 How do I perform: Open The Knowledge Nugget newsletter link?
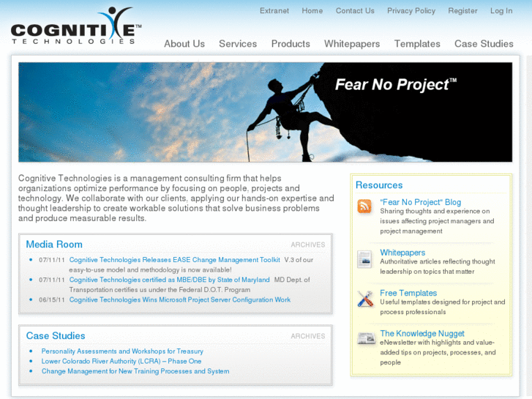[x=422, y=333]
